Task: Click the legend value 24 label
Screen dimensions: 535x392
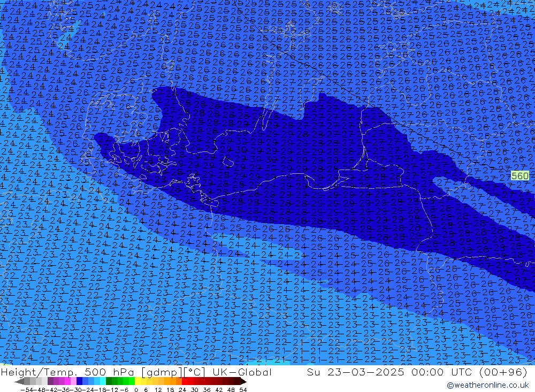Action: pos(182,390)
